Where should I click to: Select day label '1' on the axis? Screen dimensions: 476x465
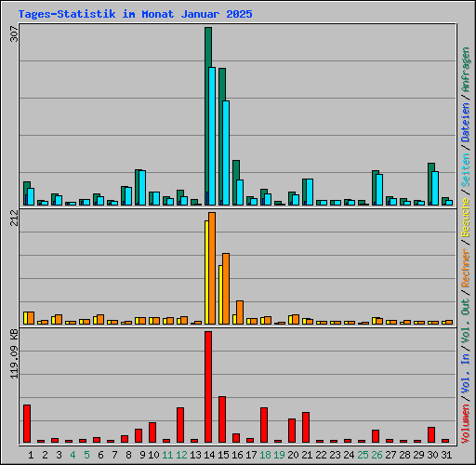(x=31, y=455)
